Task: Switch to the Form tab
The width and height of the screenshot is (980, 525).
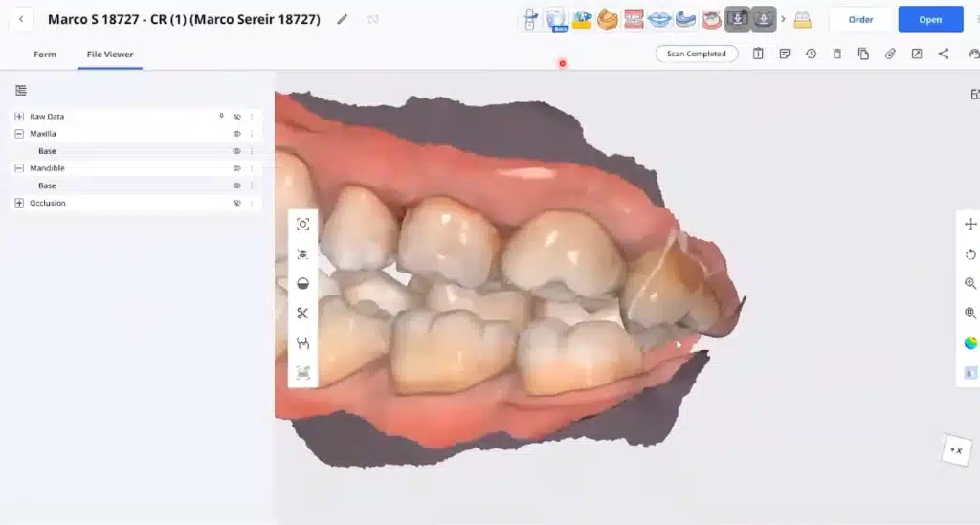Action: (x=45, y=55)
